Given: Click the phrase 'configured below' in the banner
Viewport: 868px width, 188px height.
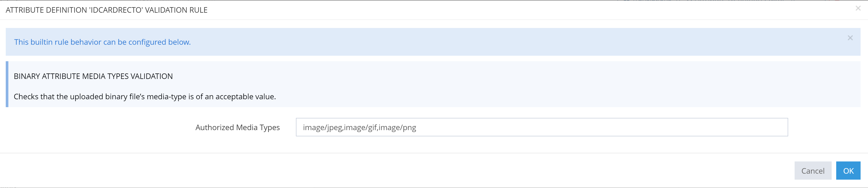Looking at the screenshot, I should tap(159, 42).
